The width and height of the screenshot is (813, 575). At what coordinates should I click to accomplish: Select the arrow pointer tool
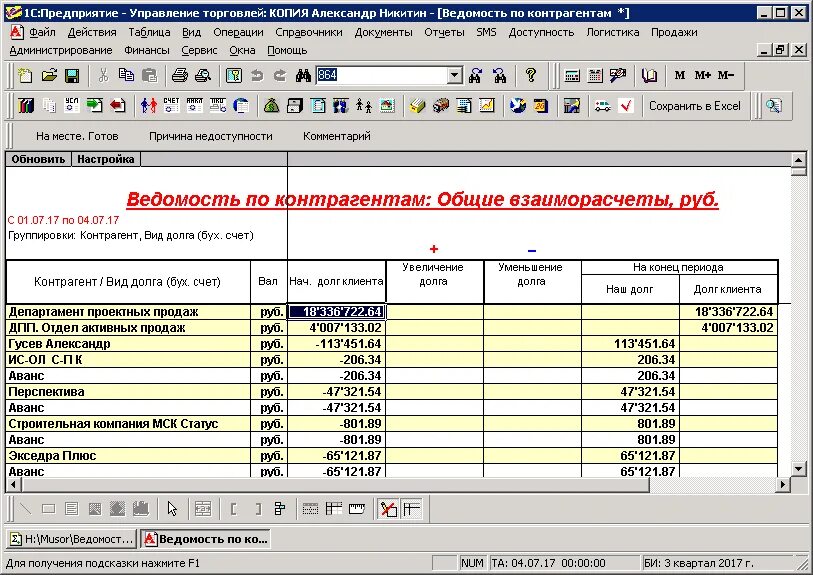coord(173,509)
